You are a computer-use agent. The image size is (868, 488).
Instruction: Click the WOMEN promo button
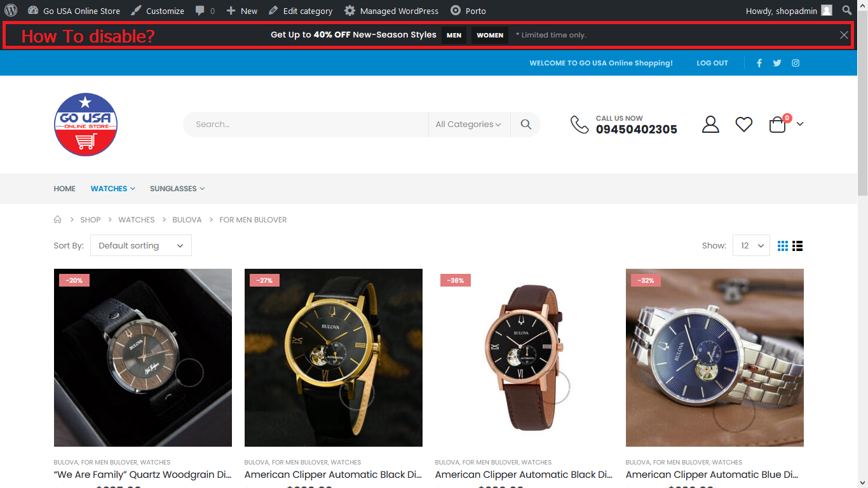point(490,35)
